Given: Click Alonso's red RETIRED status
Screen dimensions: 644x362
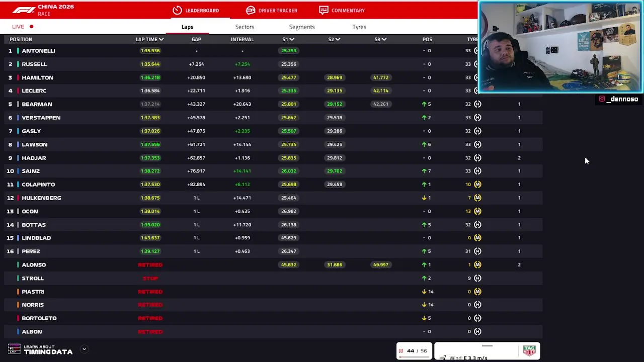Looking at the screenshot, I should tap(150, 264).
